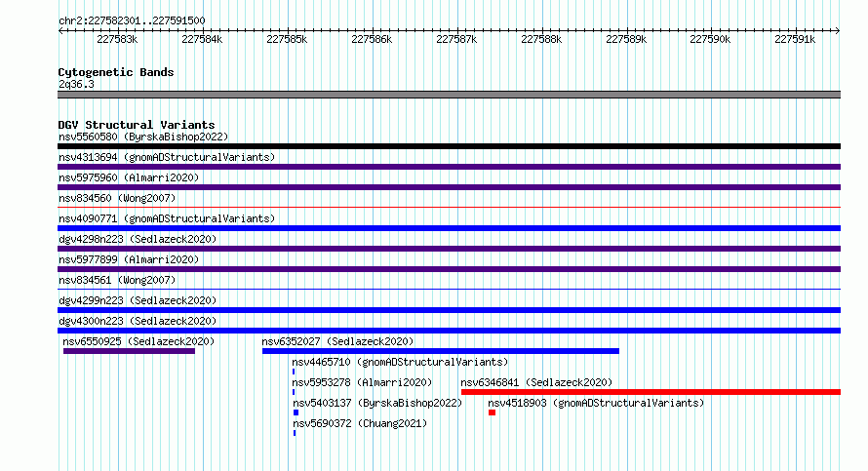Open the dgv4299n223 (Sedlazeck2020) label
Image resolution: width=868 pixels, height=471 pixels.
[138, 300]
